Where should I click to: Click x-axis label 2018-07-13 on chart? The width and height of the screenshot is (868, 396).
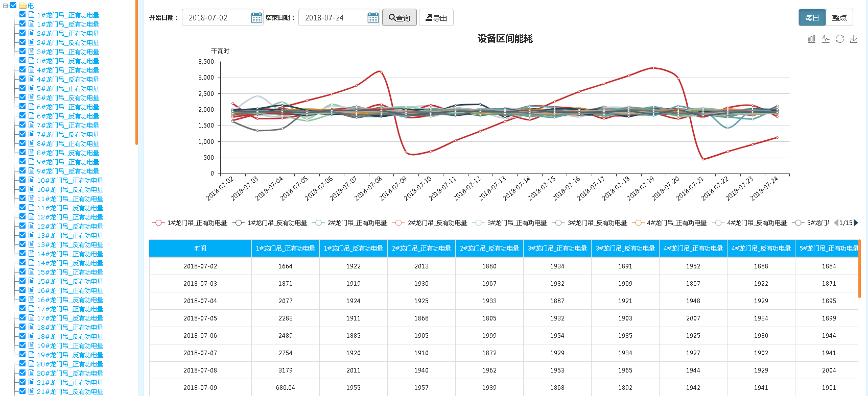click(x=492, y=188)
